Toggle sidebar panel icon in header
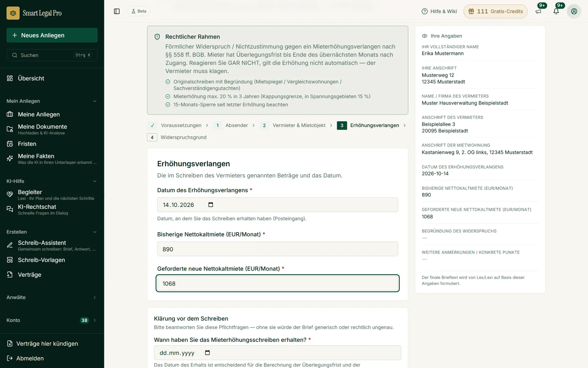Screen dimensions: 588x368 coord(117,11)
